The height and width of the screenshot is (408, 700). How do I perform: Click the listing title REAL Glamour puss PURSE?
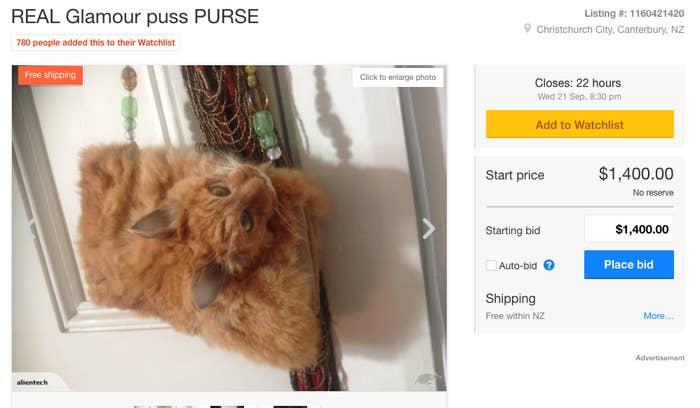click(x=135, y=17)
